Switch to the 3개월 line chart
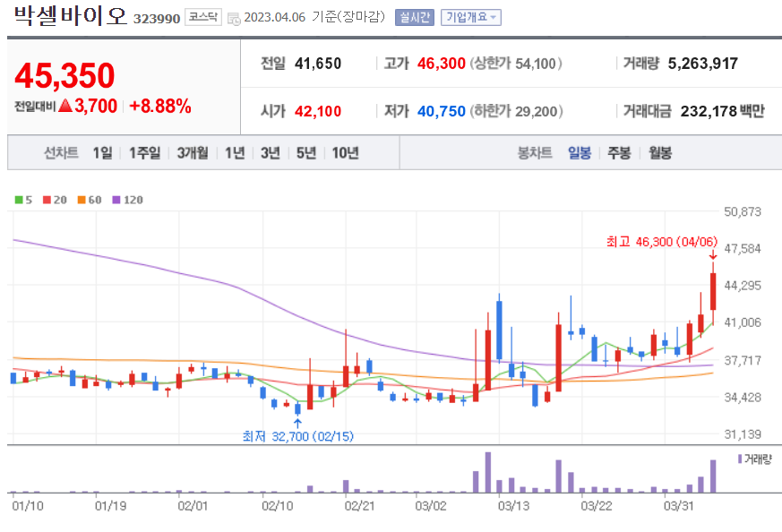The image size is (782, 532). [x=193, y=152]
